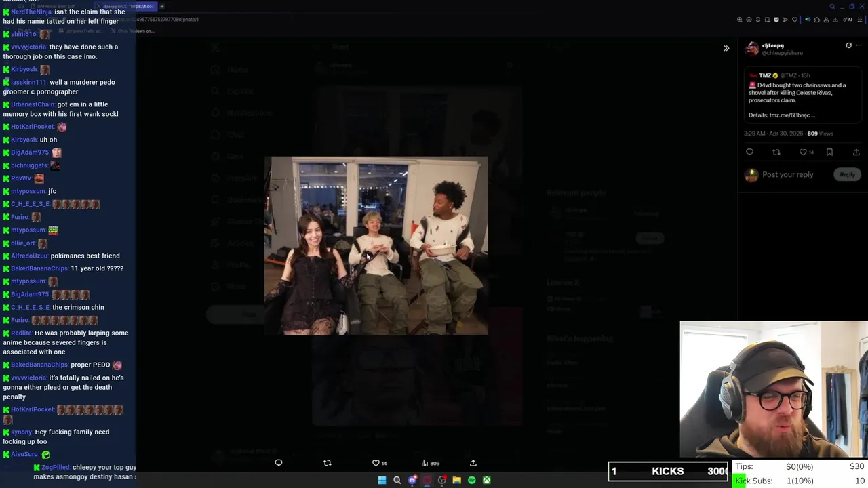Open the Windows Start menu
Screen dimensions: 868x488
click(x=382, y=480)
